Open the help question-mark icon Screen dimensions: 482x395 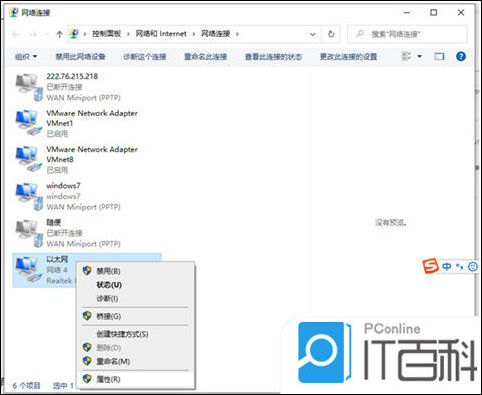(461, 56)
